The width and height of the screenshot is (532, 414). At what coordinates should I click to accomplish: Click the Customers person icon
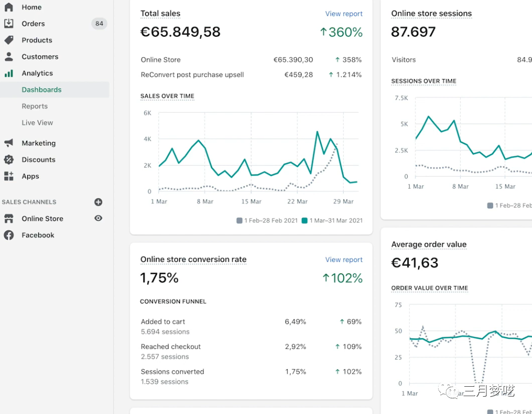point(9,57)
